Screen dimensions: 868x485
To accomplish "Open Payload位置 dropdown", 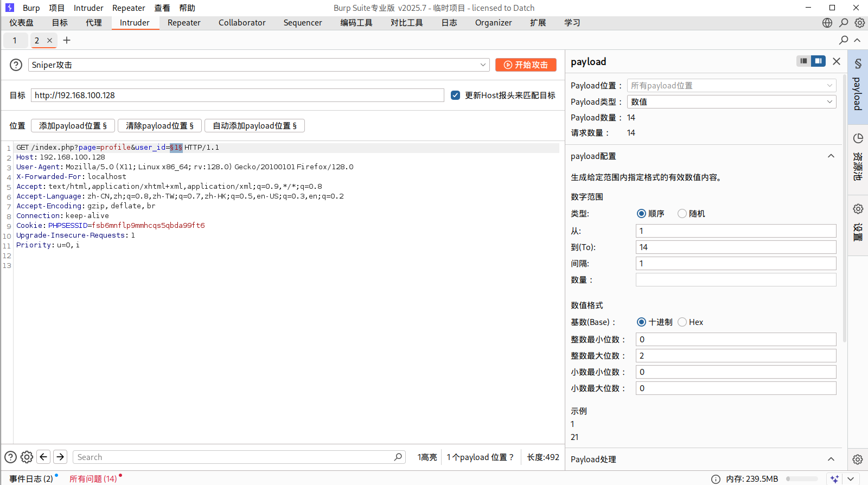I will 731,85.
